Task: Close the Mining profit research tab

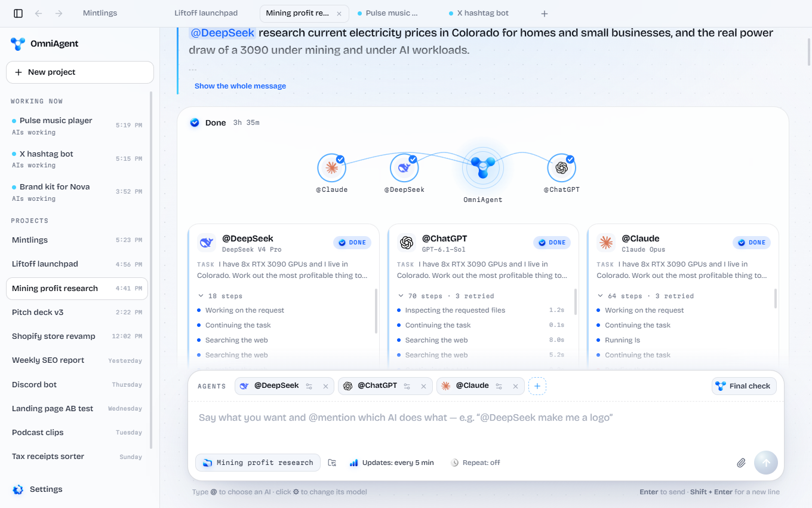Action: point(339,13)
